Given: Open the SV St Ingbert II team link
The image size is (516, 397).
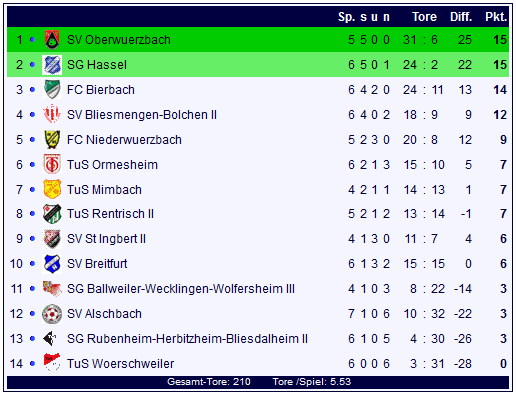Looking at the screenshot, I should [106, 239].
